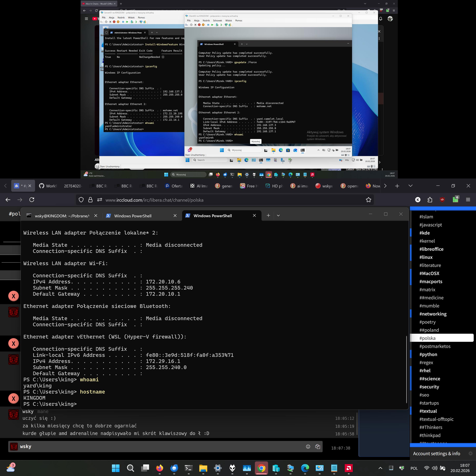Open the padlock site security info
The width and height of the screenshot is (476, 476).
(90, 200)
